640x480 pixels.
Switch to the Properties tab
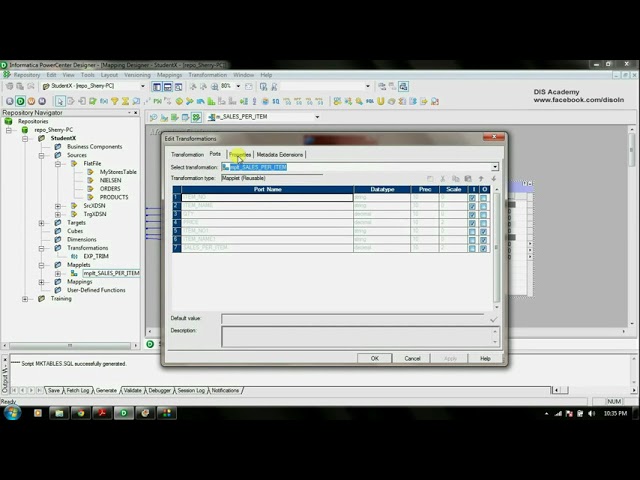click(240, 155)
